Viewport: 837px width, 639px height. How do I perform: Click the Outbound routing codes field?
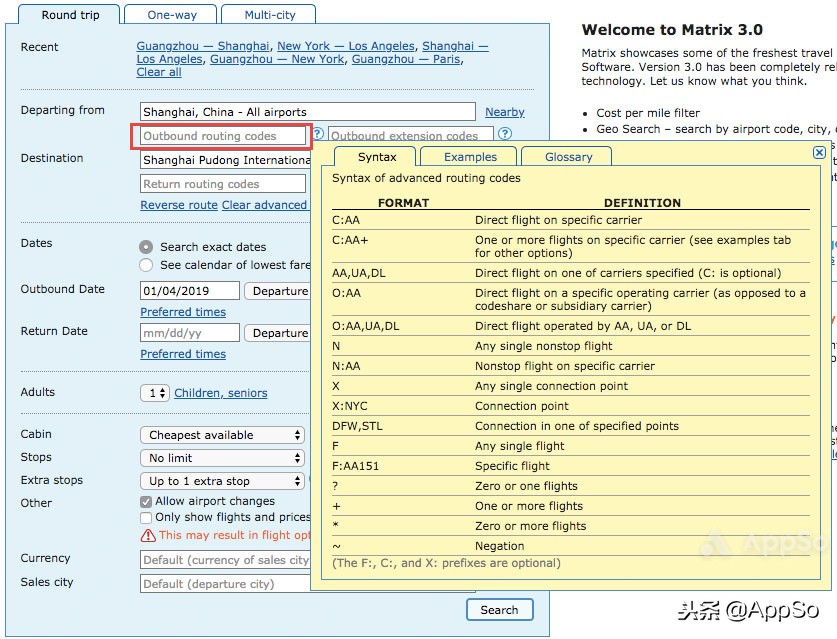223,136
